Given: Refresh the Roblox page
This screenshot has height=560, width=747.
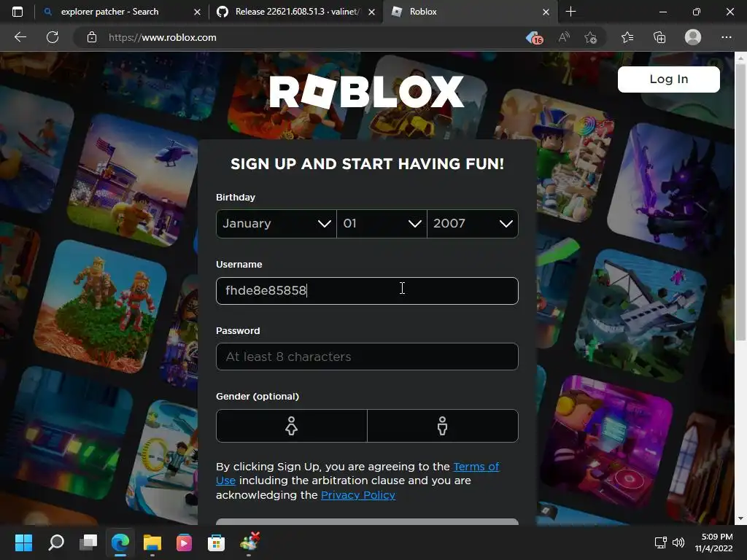Looking at the screenshot, I should point(53,37).
